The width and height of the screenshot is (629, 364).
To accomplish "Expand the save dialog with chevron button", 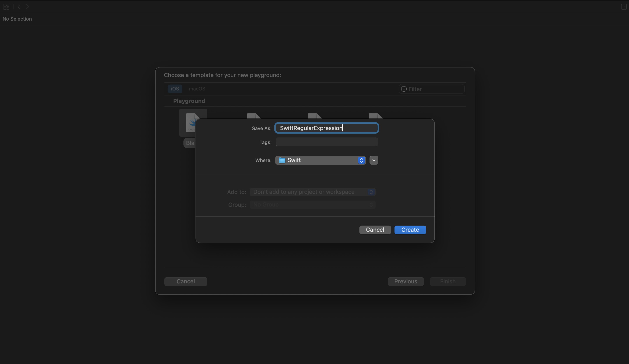I will [374, 160].
